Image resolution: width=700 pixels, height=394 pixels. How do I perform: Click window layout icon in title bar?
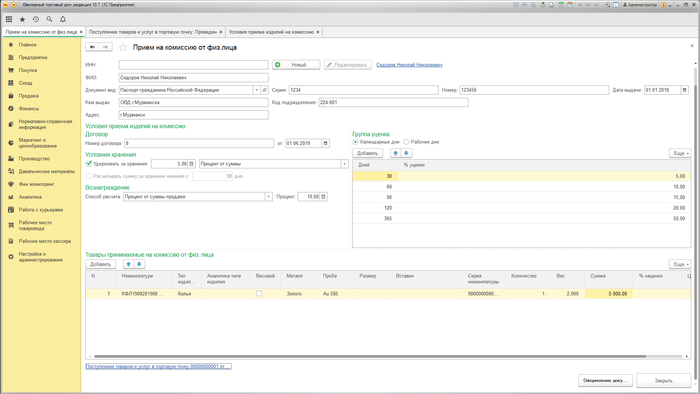tap(616, 5)
